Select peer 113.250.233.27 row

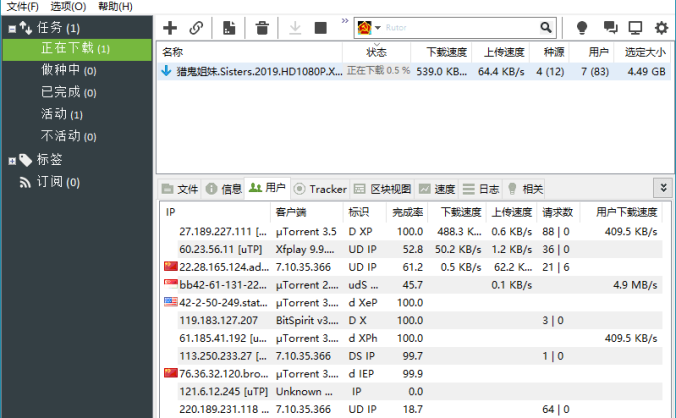tap(412, 356)
